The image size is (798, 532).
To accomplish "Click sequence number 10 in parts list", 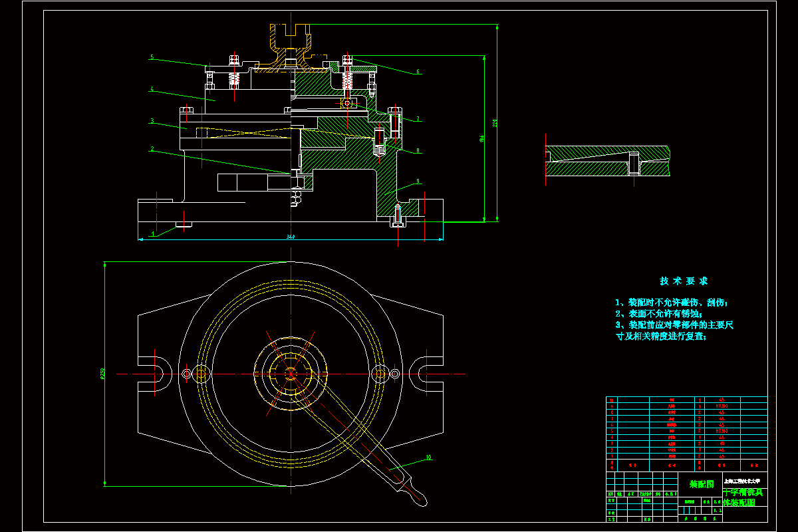I will (x=612, y=400).
